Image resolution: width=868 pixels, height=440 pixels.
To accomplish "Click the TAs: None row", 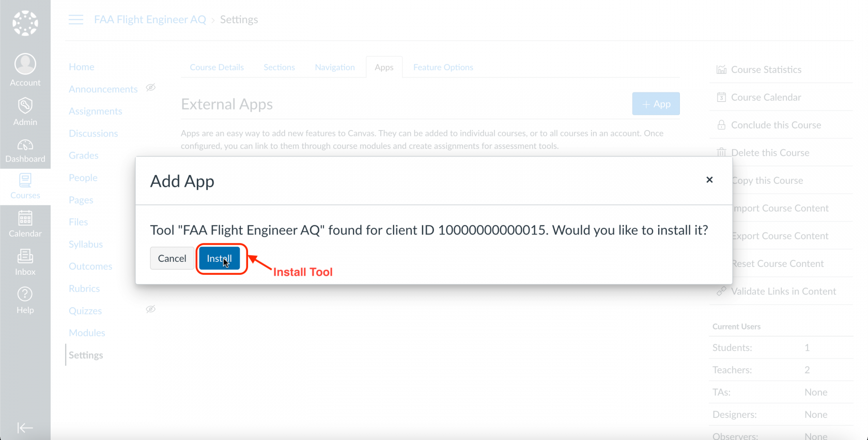I will 781,392.
